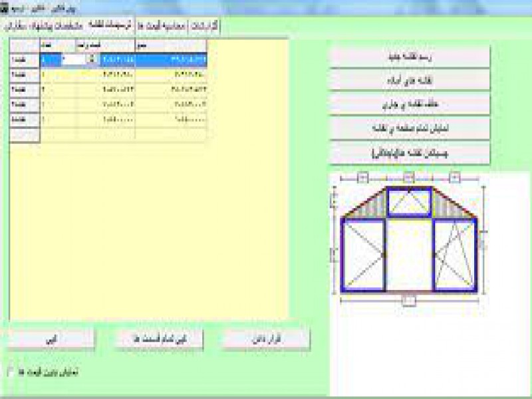The height and width of the screenshot is (399, 532).
Task: Click the hatched left triangle in the drawing
Action: (x=368, y=204)
